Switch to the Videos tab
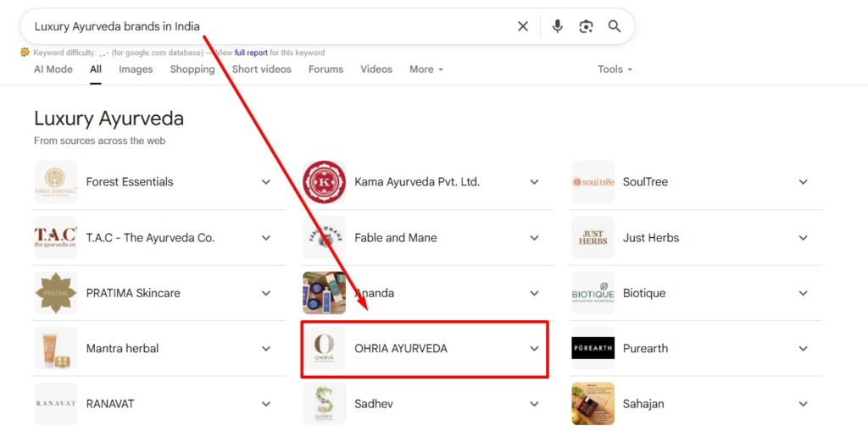Image resolution: width=868 pixels, height=431 pixels. (376, 69)
